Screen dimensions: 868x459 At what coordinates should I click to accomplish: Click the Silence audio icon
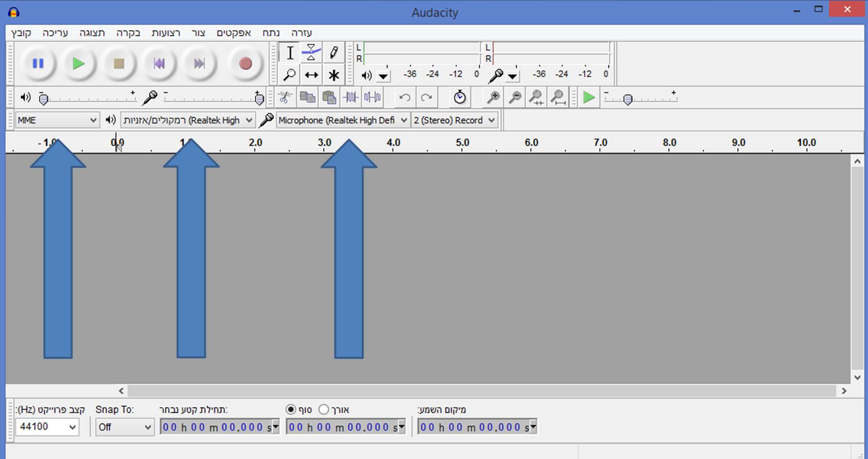[372, 97]
